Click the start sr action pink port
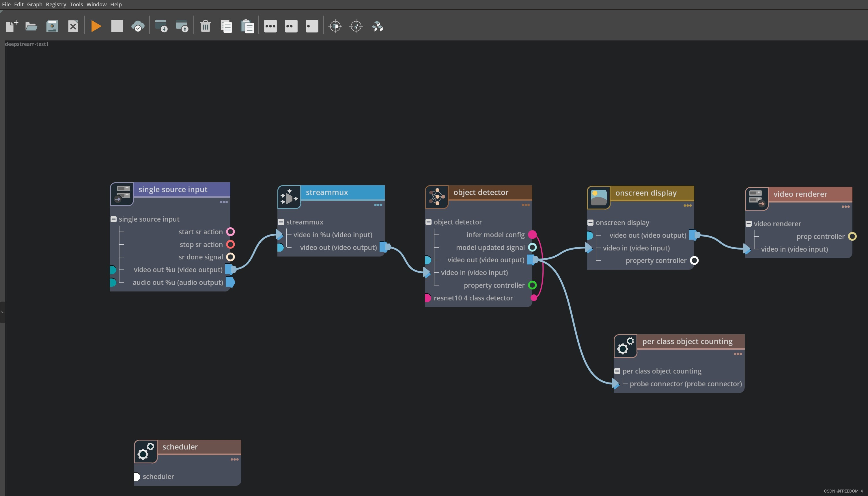 pyautogui.click(x=230, y=232)
